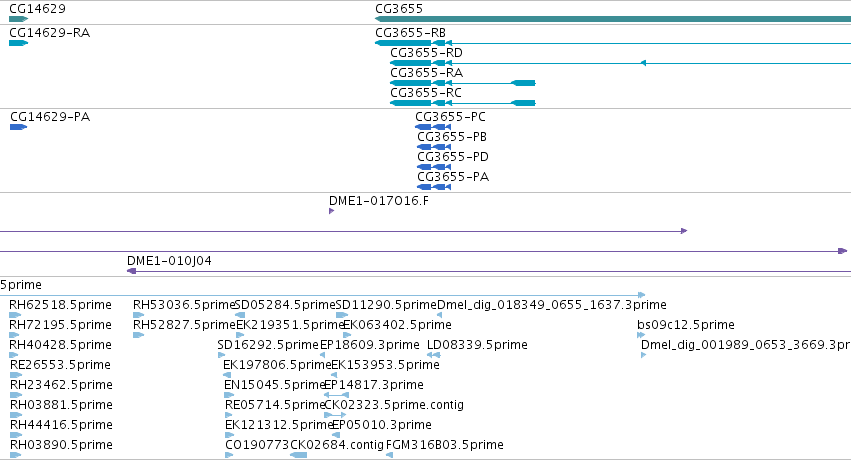The width and height of the screenshot is (851, 460).
Task: Click the CG3655-RA transcript feature
Action: [x=463, y=83]
